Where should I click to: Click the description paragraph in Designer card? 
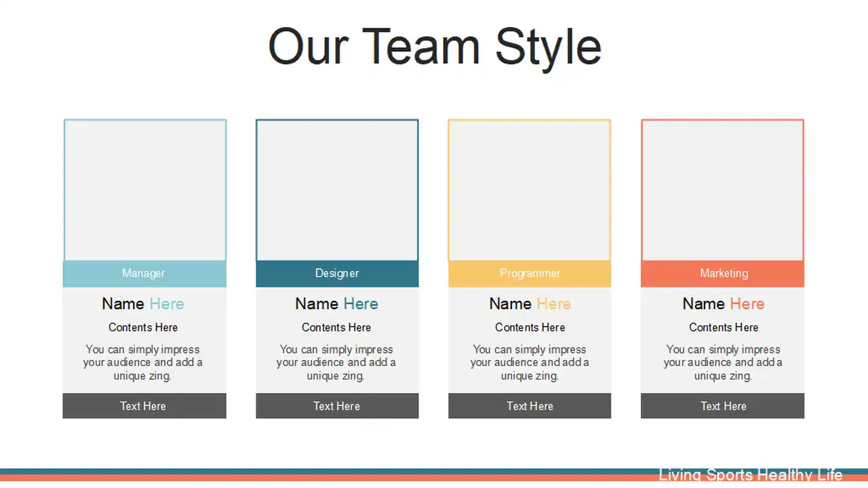tap(336, 363)
